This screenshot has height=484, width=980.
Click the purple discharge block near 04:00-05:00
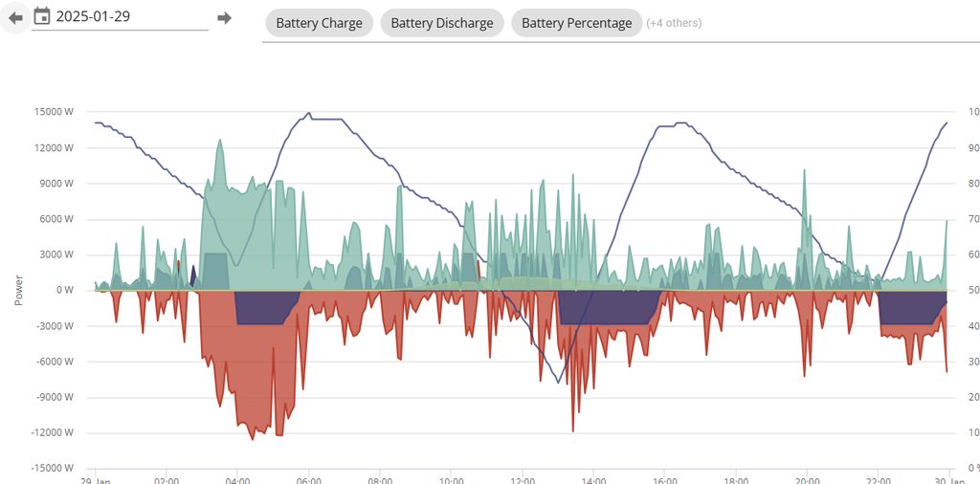pyautogui.click(x=263, y=308)
